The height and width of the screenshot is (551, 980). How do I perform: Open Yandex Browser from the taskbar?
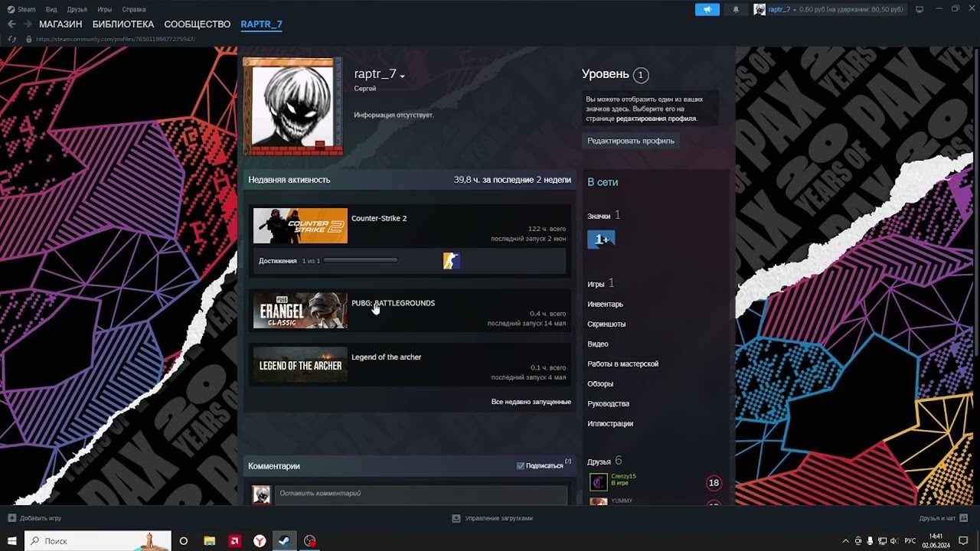[260, 541]
